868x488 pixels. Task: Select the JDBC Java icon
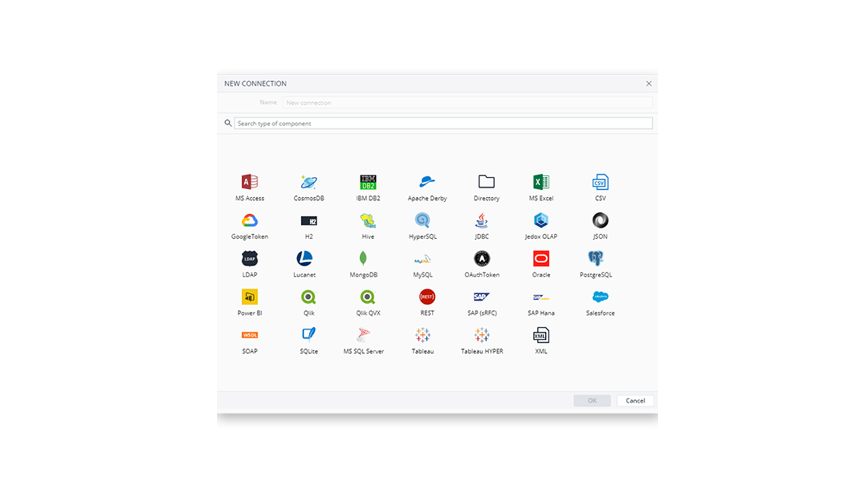[481, 220]
